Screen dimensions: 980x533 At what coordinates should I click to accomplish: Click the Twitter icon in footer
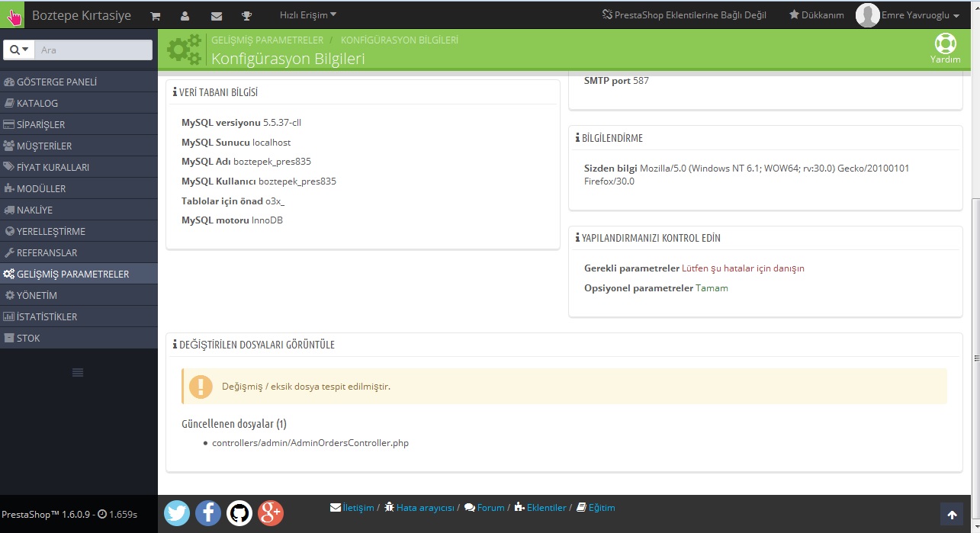(x=177, y=513)
